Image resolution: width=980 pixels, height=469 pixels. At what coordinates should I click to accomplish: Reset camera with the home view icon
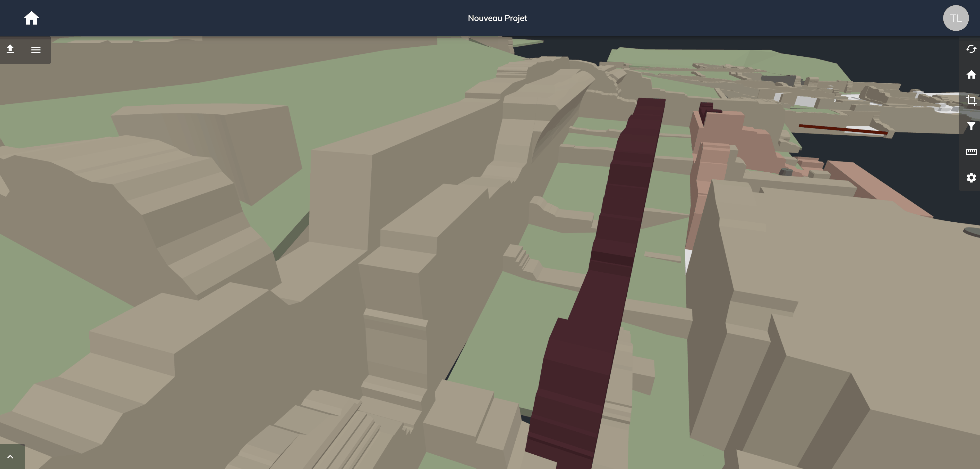(x=971, y=75)
